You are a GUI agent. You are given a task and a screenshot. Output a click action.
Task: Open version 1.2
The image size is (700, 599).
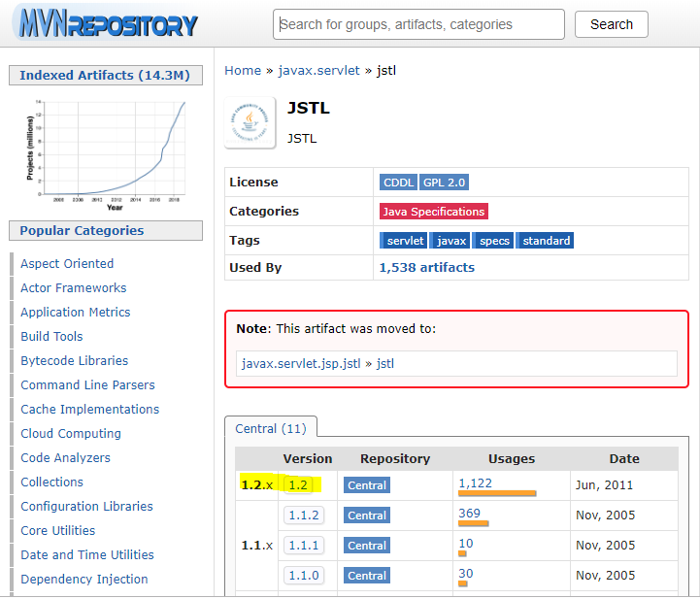[x=298, y=485]
